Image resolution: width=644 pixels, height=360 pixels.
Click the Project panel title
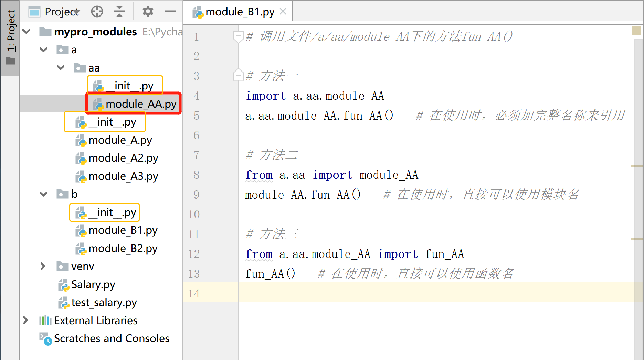tap(61, 11)
